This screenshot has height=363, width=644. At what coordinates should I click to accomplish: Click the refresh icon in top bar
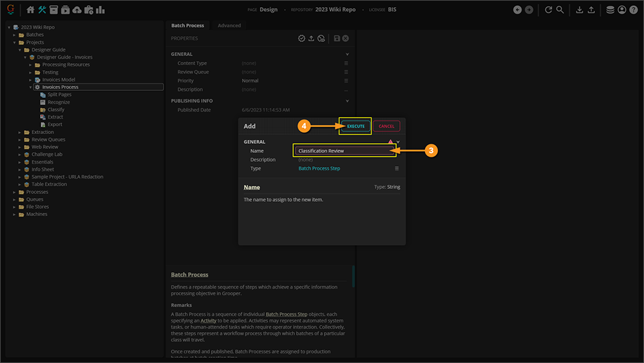coord(549,10)
